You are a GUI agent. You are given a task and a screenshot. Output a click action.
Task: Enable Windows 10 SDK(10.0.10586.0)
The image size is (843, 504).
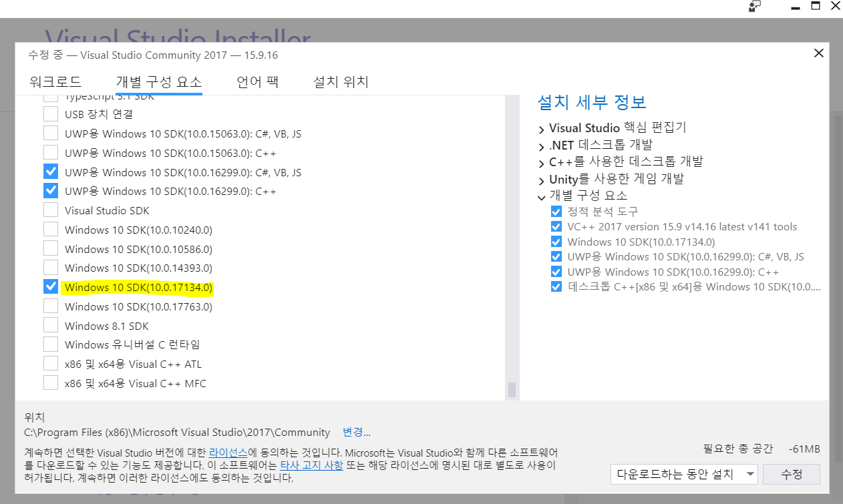(x=51, y=249)
